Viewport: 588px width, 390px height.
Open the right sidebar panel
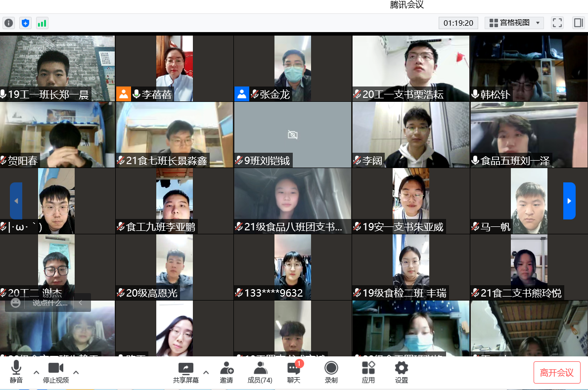pos(578,23)
